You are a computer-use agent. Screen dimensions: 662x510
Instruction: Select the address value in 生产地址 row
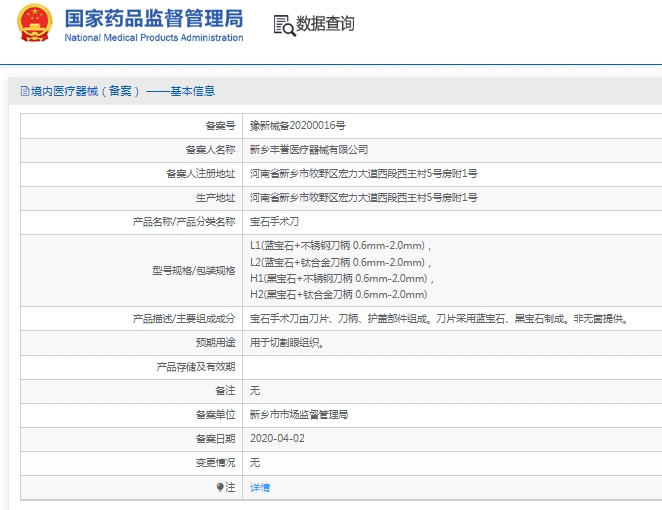[364, 198]
